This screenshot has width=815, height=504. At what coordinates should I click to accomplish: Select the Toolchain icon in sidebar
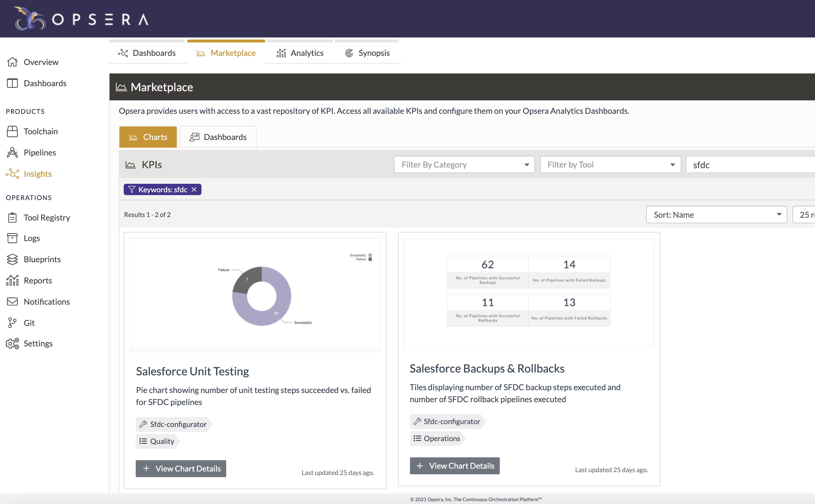tap(12, 131)
